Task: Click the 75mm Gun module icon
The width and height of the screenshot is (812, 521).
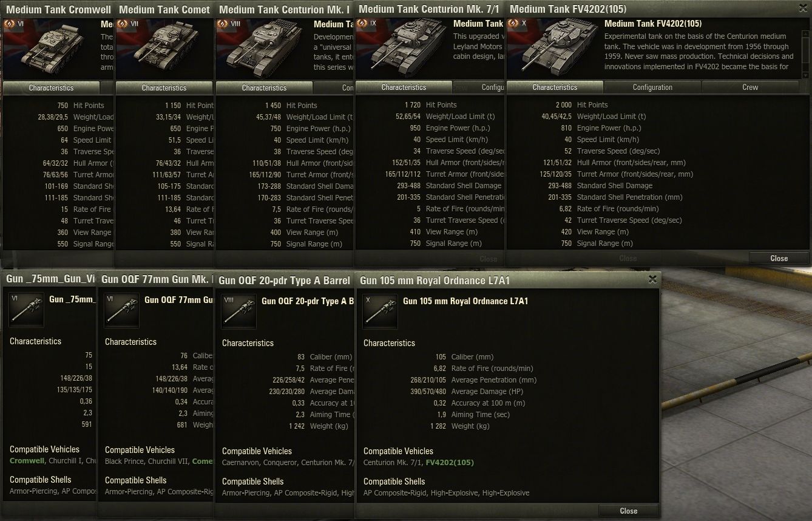Action: click(x=27, y=310)
